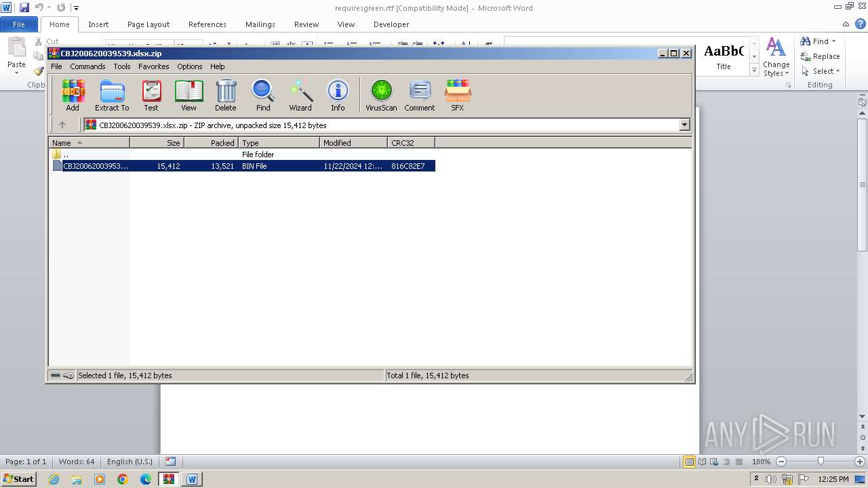Switch to Word Developer tab
The width and height of the screenshot is (868, 488).
point(391,24)
